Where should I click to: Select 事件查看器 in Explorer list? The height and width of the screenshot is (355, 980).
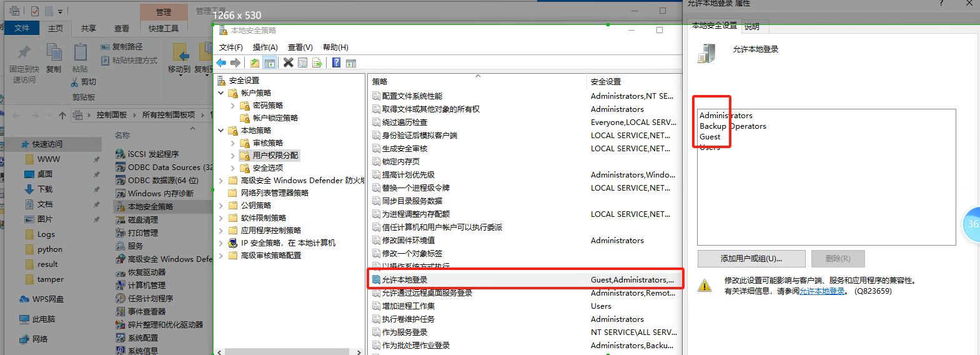[141, 311]
